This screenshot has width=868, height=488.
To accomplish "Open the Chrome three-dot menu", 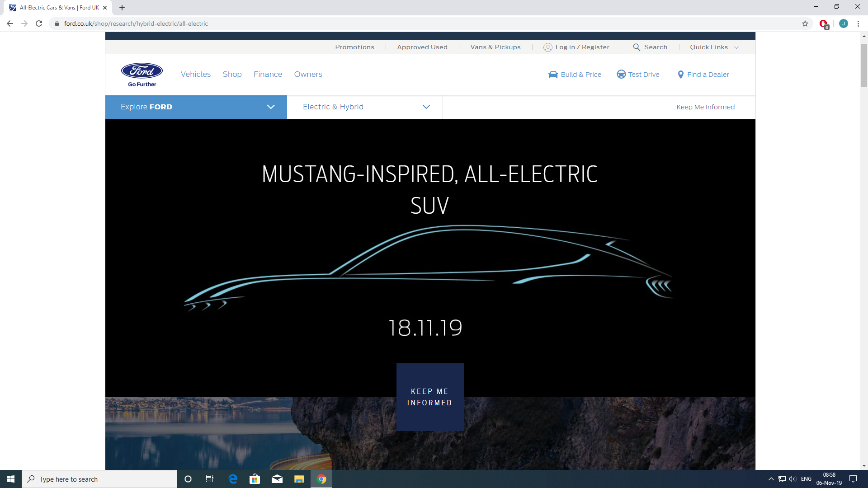I will pyautogui.click(x=858, y=23).
